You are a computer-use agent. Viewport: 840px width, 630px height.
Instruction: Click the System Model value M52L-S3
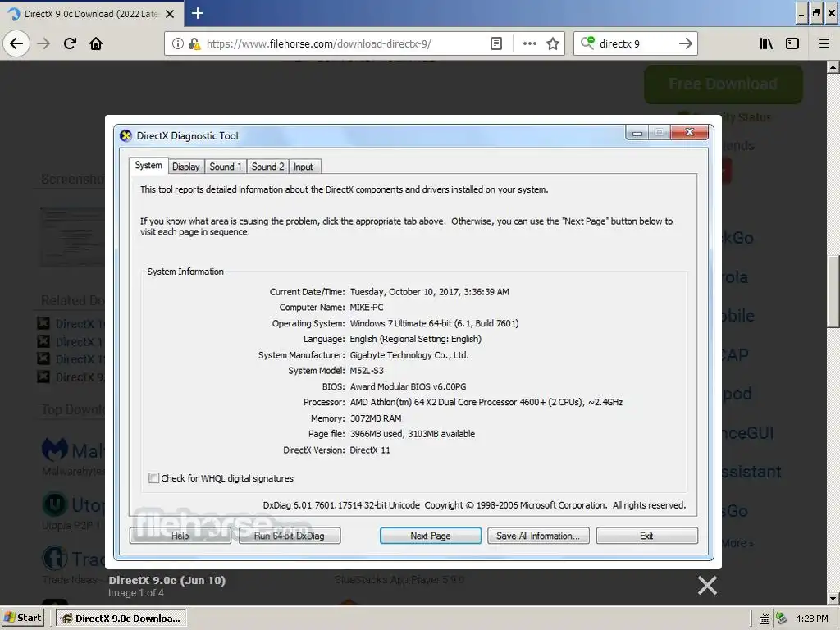pos(367,370)
